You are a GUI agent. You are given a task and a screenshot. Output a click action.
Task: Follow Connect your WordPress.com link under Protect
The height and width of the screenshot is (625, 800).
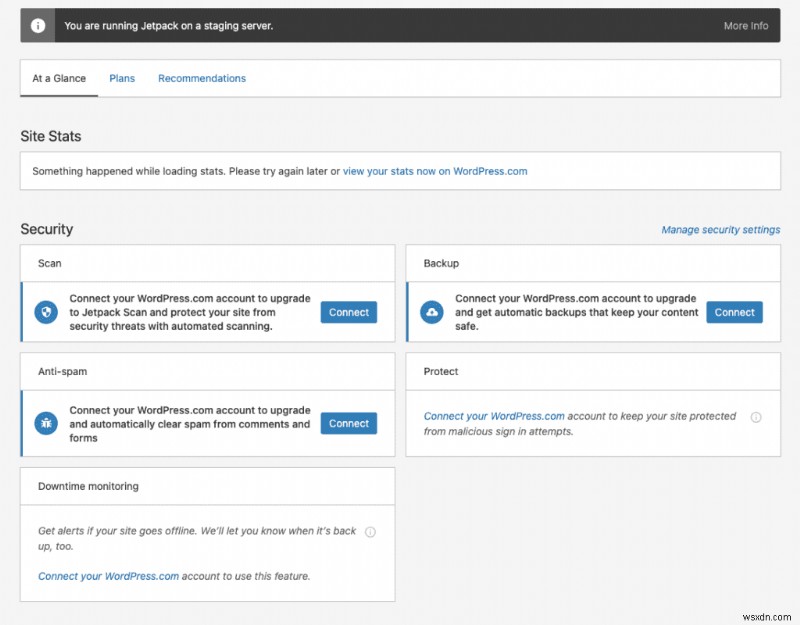point(494,416)
